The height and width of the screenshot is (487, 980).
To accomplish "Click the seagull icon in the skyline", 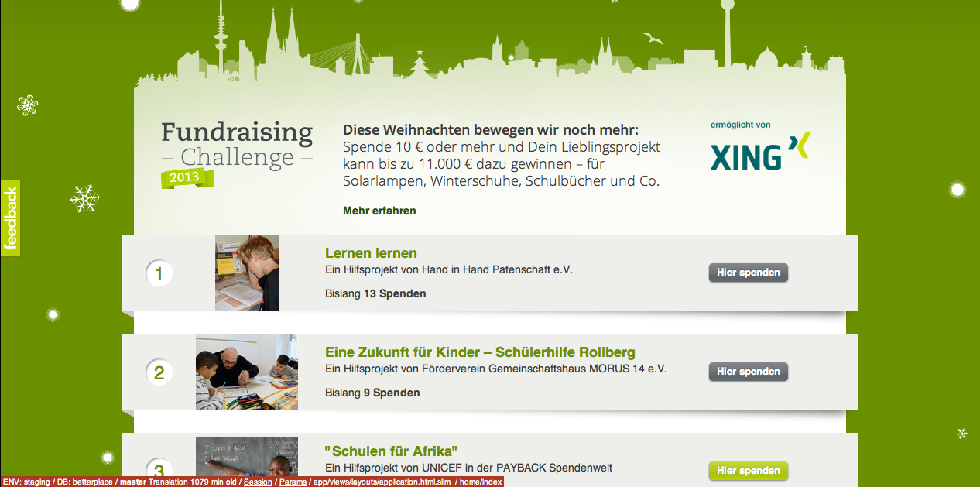I will (653, 37).
